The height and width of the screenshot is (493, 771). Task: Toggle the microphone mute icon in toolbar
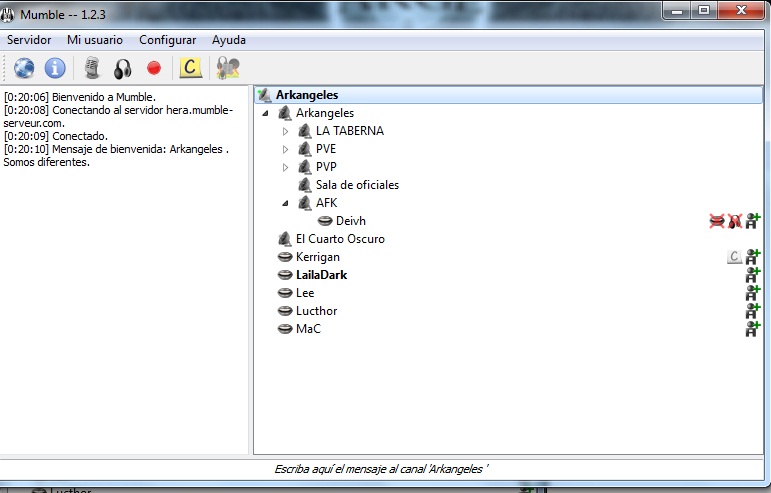coord(92,68)
